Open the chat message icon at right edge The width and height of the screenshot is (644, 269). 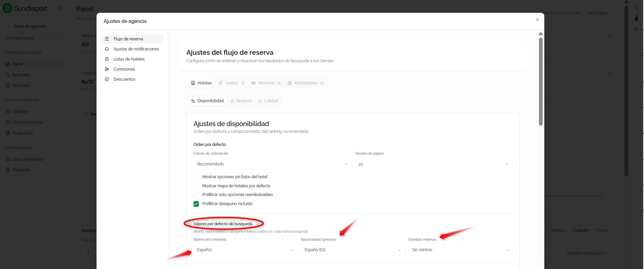point(637,30)
